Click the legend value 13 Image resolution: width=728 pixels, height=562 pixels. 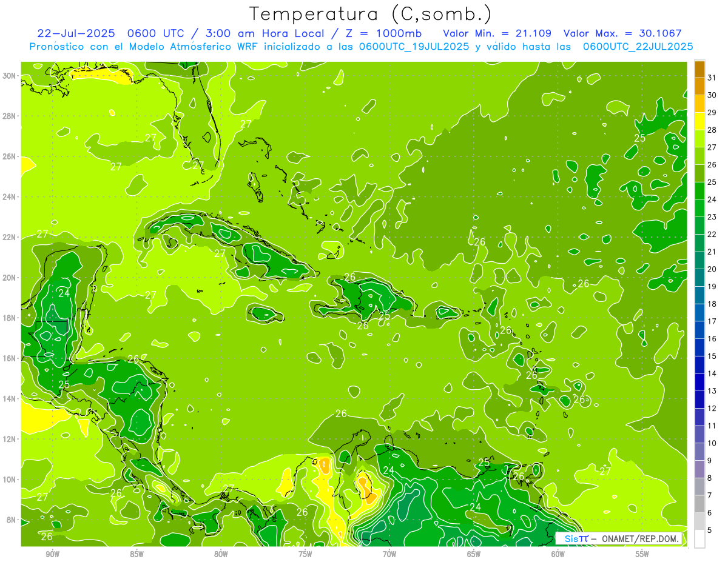(x=712, y=391)
